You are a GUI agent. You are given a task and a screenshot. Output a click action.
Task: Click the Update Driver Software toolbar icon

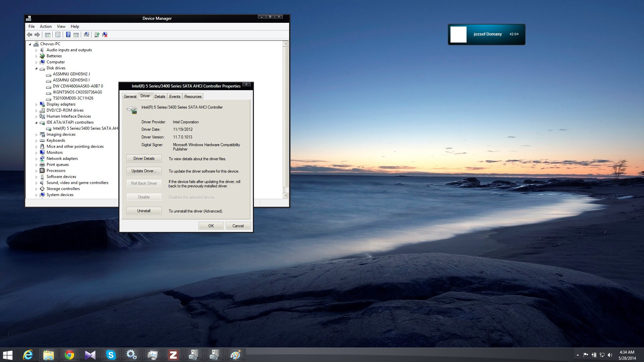tap(97, 35)
